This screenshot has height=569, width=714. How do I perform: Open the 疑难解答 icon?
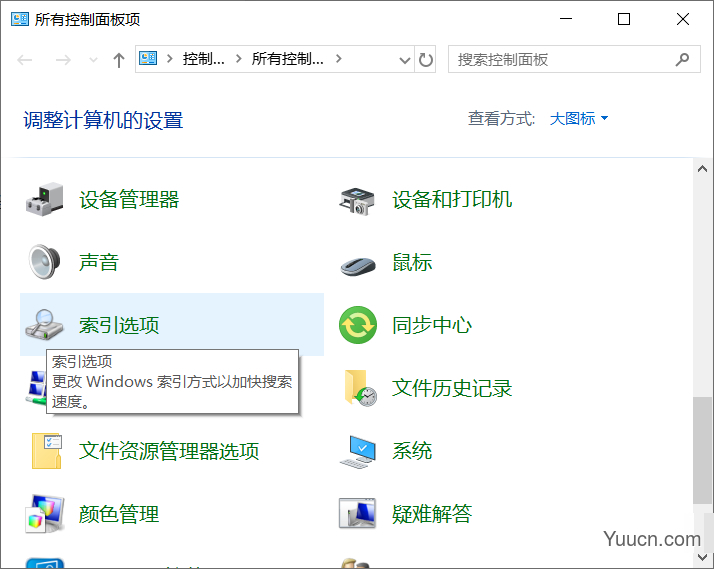click(357, 513)
